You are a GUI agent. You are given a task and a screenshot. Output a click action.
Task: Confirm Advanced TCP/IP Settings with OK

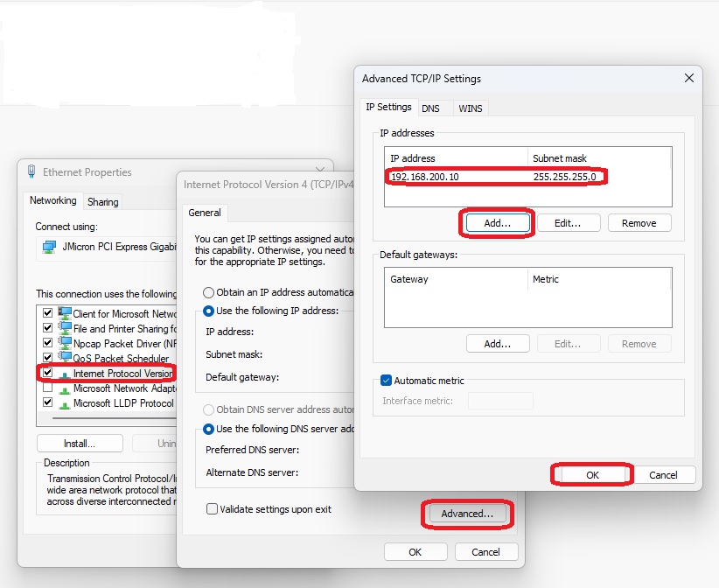coord(591,475)
